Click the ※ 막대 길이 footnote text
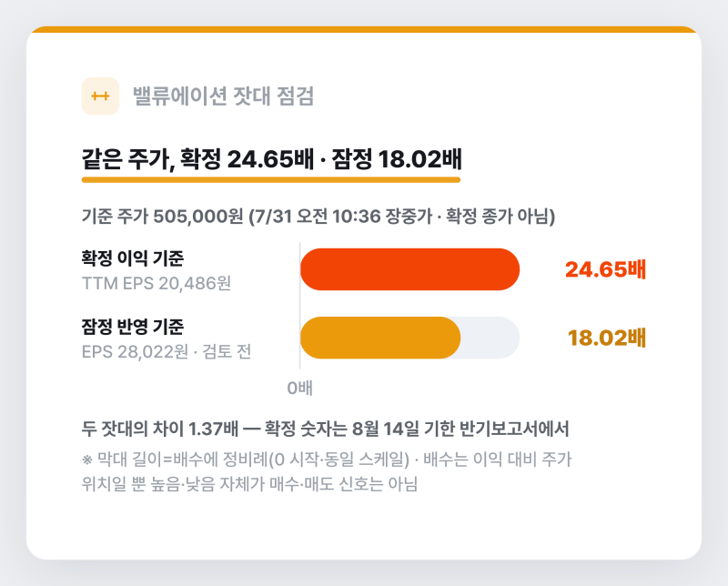728x586 pixels. point(327,460)
